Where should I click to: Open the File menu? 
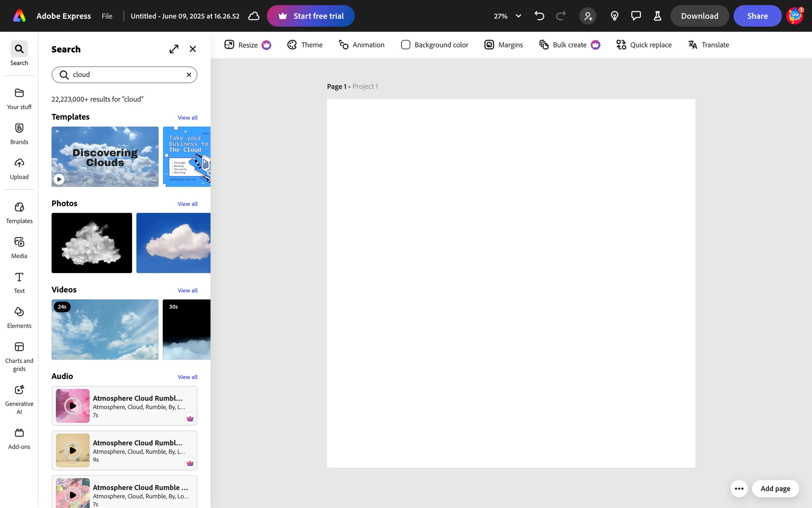(107, 16)
